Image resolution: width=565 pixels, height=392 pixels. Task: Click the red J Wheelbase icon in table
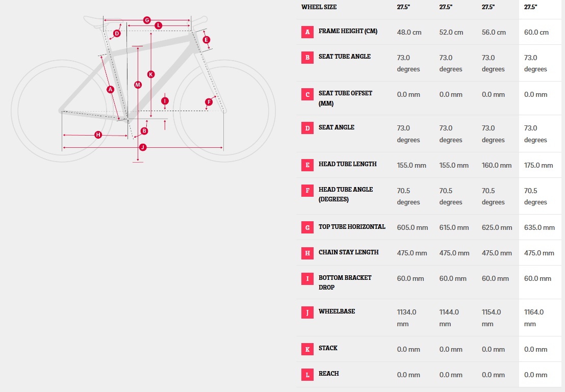click(307, 312)
